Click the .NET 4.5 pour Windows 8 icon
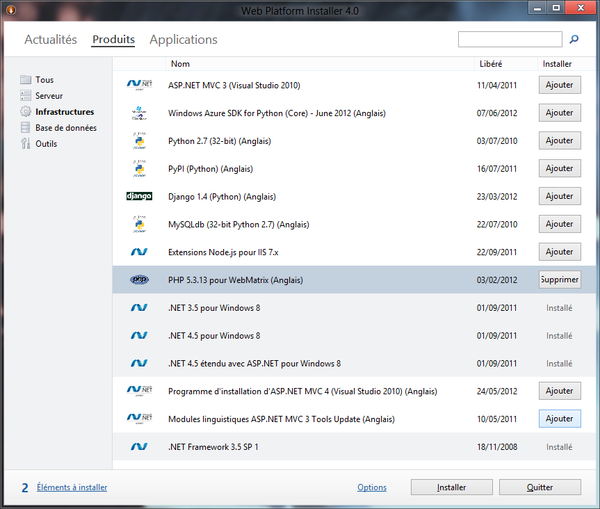The height and width of the screenshot is (509, 600). click(x=139, y=335)
